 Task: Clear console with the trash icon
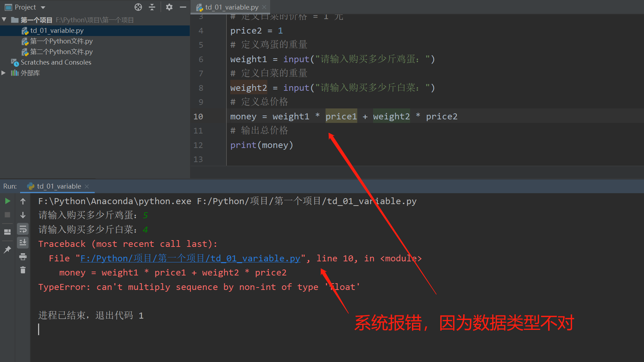pyautogui.click(x=23, y=270)
